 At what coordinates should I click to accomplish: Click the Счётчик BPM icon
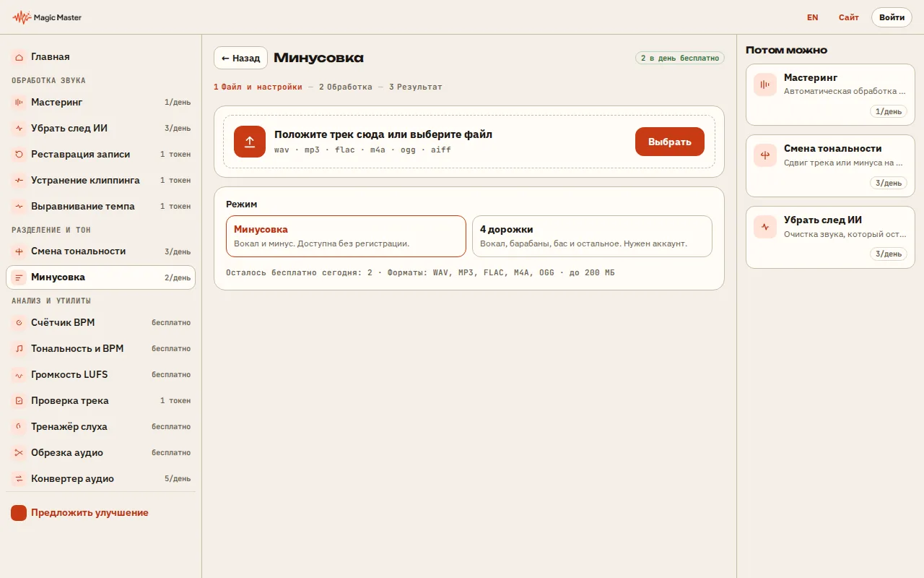(x=19, y=323)
